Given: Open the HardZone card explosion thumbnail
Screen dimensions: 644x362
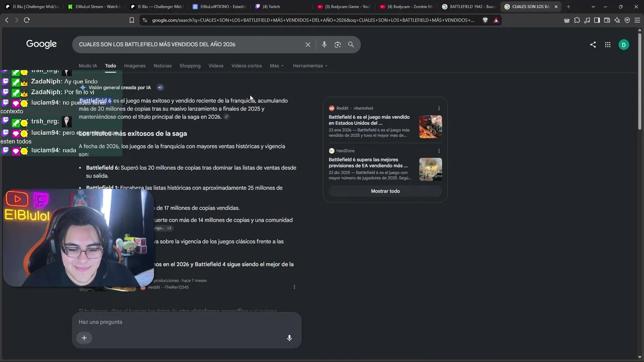Looking at the screenshot, I should click(x=431, y=169).
